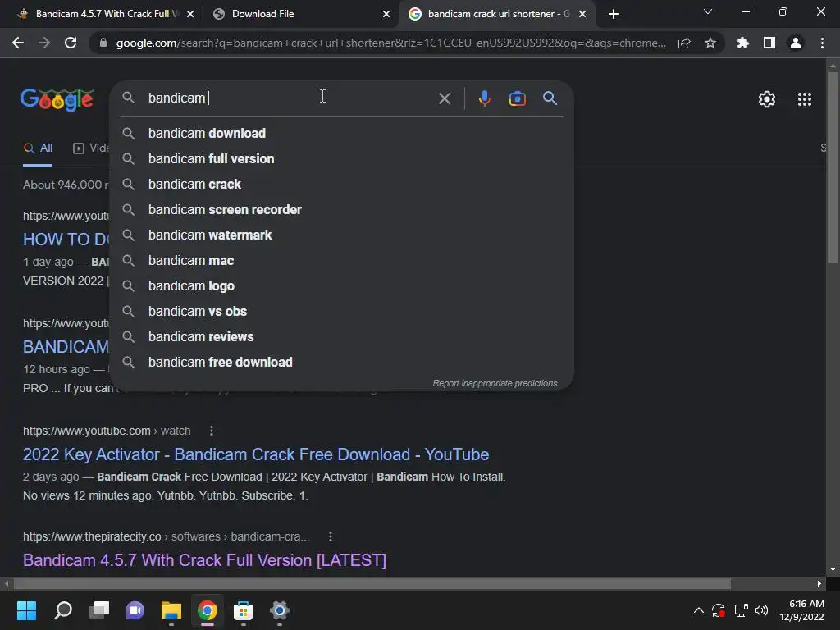Select suggestion bandicam crack
840x630 pixels.
click(342, 185)
